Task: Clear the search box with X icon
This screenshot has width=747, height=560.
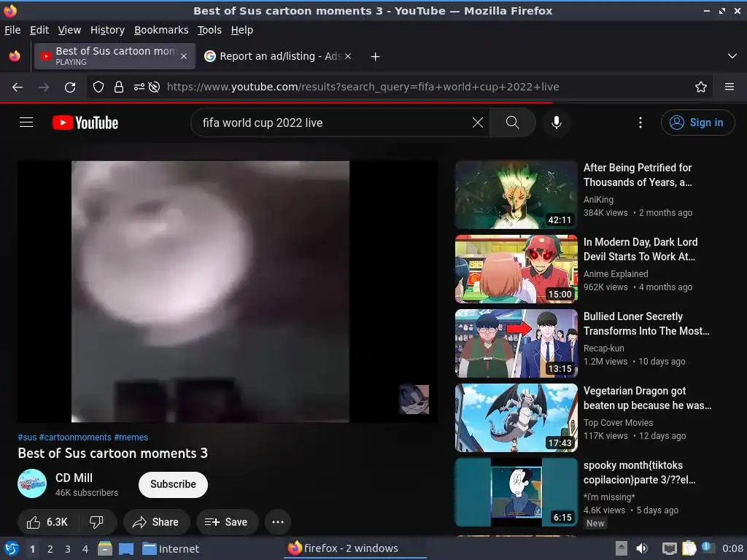Action: [477, 122]
